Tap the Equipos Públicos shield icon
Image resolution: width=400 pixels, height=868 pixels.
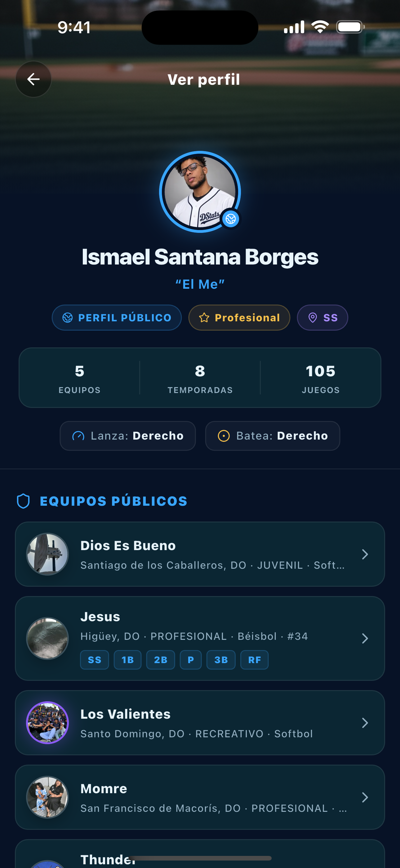tap(23, 501)
